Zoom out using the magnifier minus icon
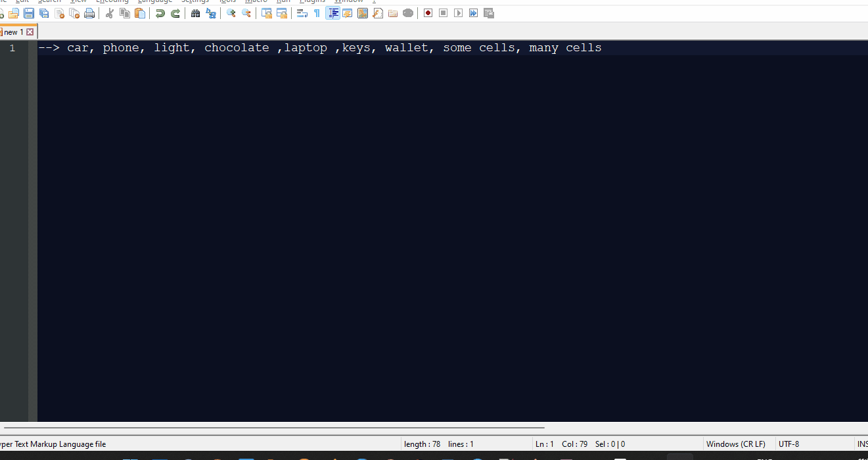 [246, 13]
